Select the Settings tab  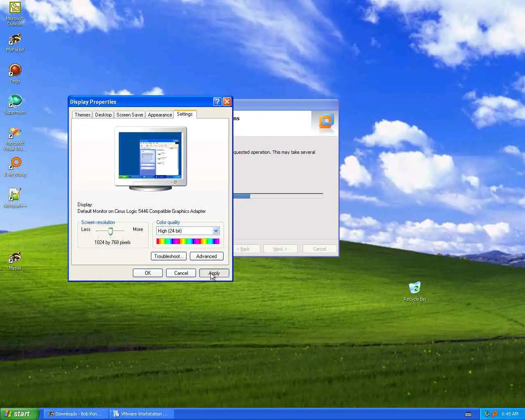pos(185,114)
